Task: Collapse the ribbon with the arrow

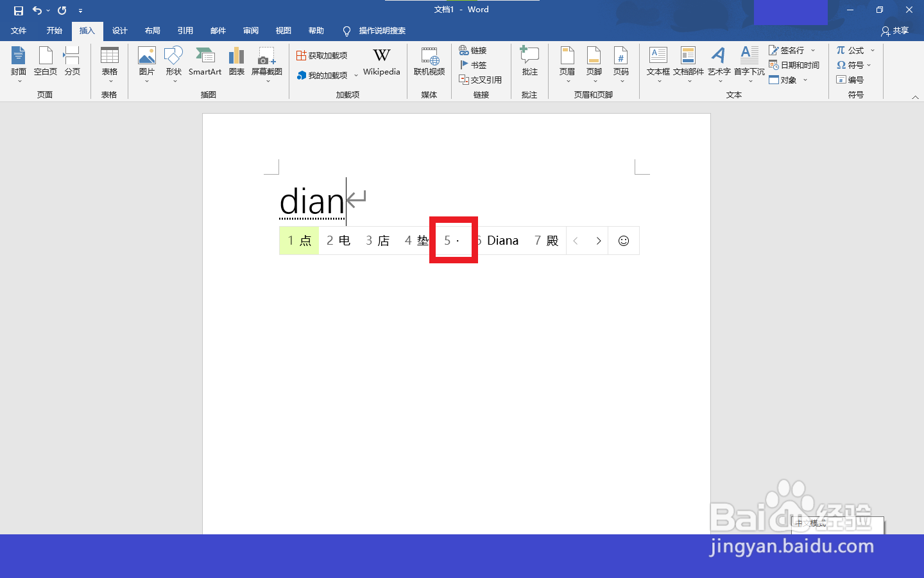Action: tap(915, 97)
